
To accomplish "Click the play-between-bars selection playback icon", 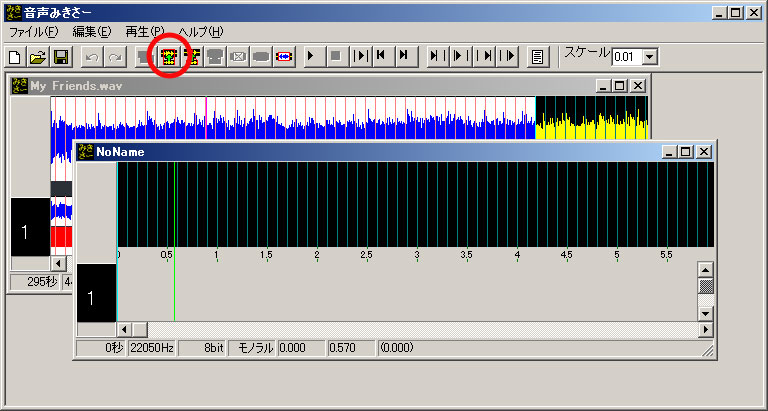I will (x=360, y=57).
